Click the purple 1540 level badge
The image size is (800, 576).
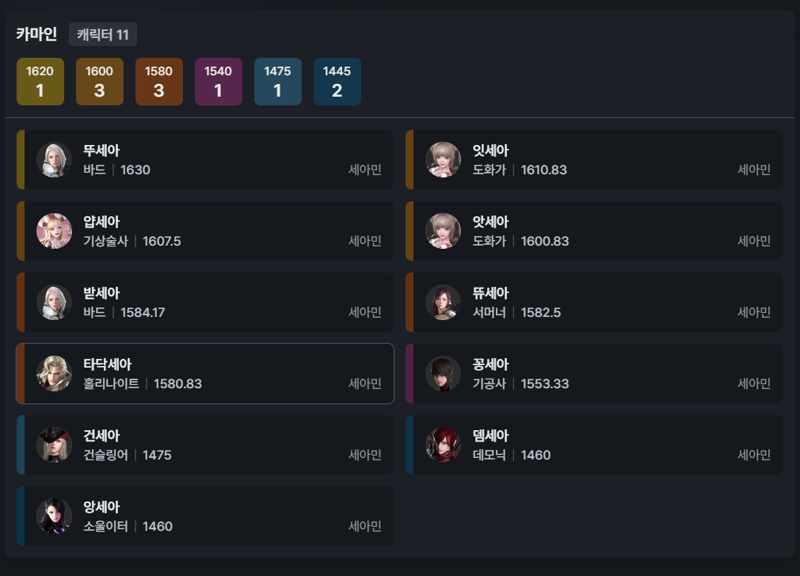(x=218, y=82)
